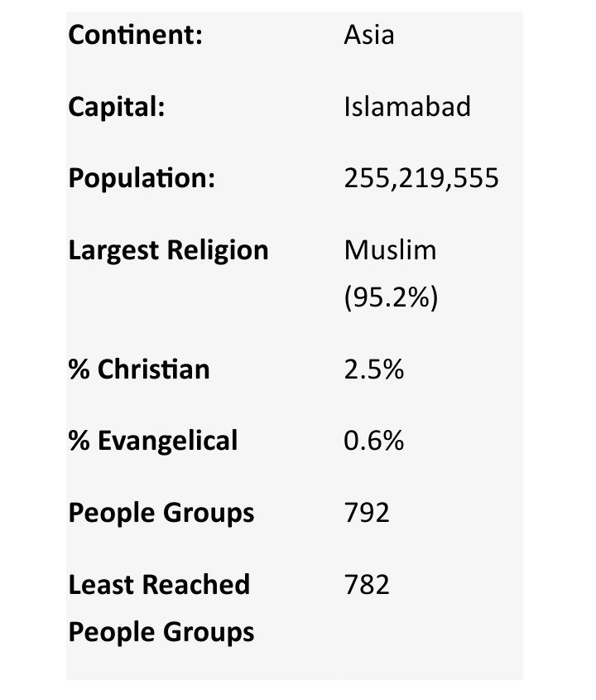Select the Asia value
Screen dimensions: 596x700
pos(369,36)
